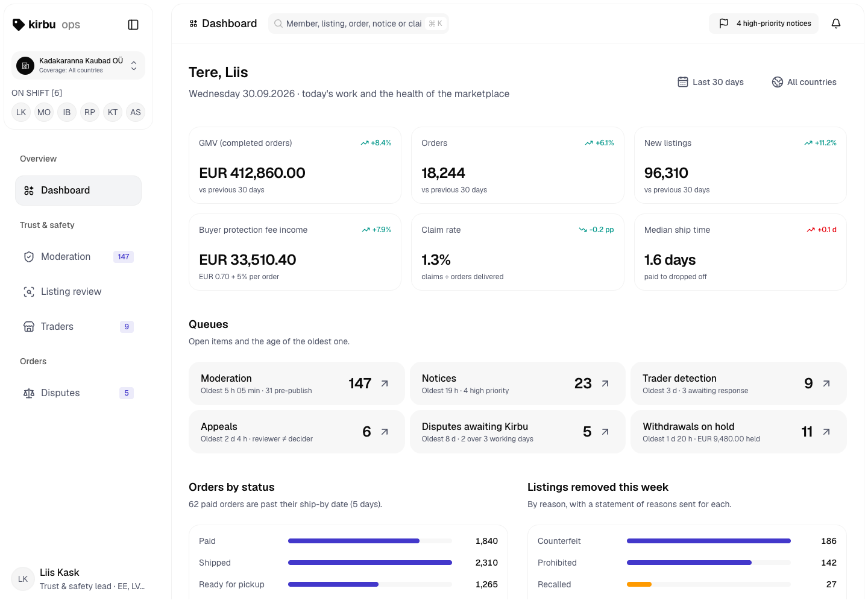Image resolution: width=868 pixels, height=603 pixels.
Task: Click the calendar icon beside Last 30 days
Action: click(683, 82)
